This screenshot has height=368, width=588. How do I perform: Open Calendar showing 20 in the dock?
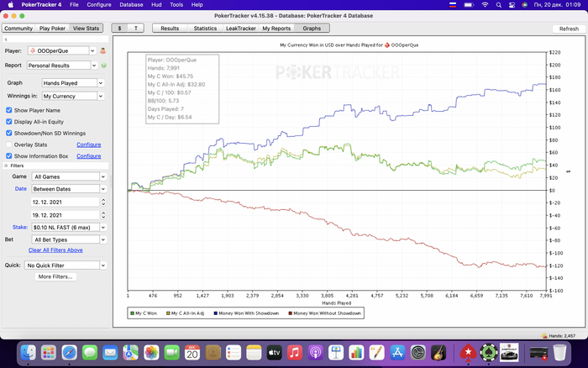tap(192, 353)
